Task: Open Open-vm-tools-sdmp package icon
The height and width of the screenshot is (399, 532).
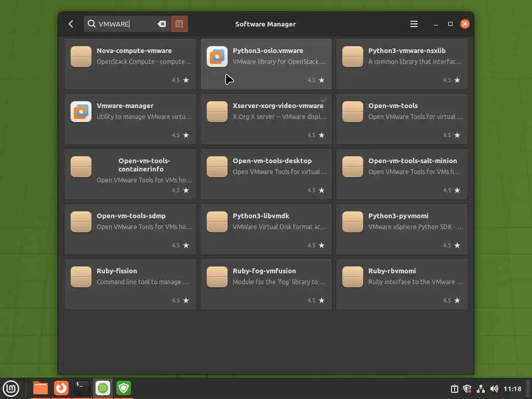Action: pyautogui.click(x=81, y=221)
